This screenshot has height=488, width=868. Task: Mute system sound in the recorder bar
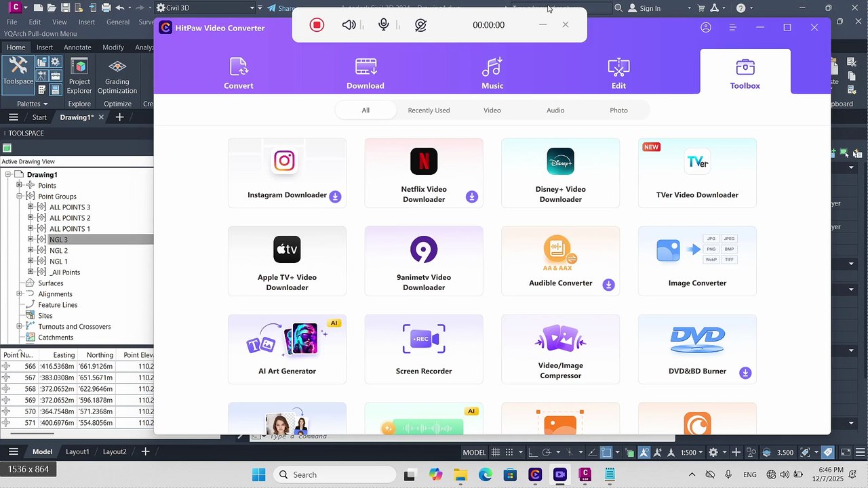pyautogui.click(x=349, y=25)
